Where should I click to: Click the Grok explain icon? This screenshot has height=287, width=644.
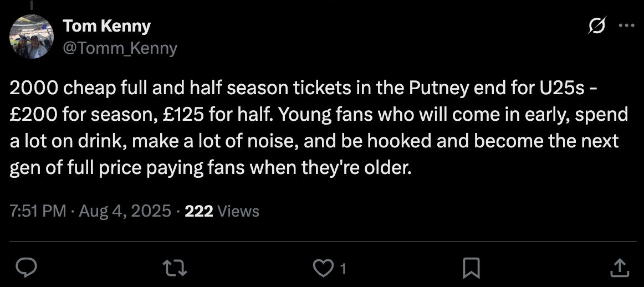click(597, 26)
